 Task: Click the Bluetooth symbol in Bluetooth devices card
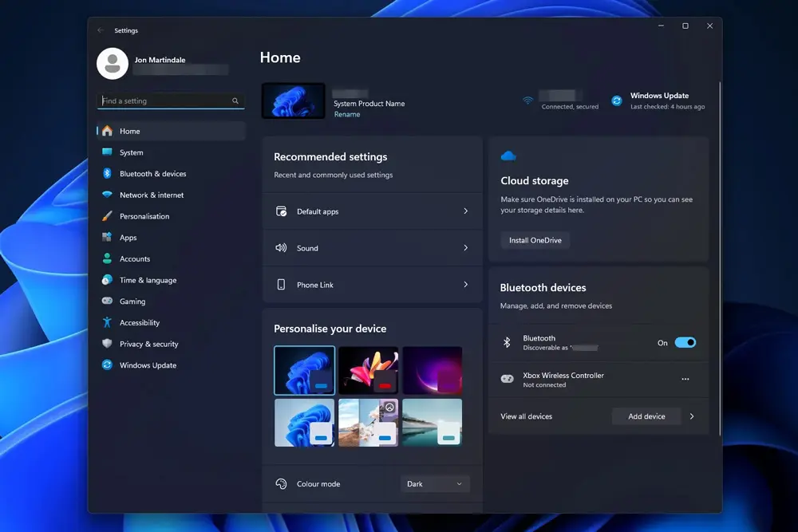[x=507, y=342]
